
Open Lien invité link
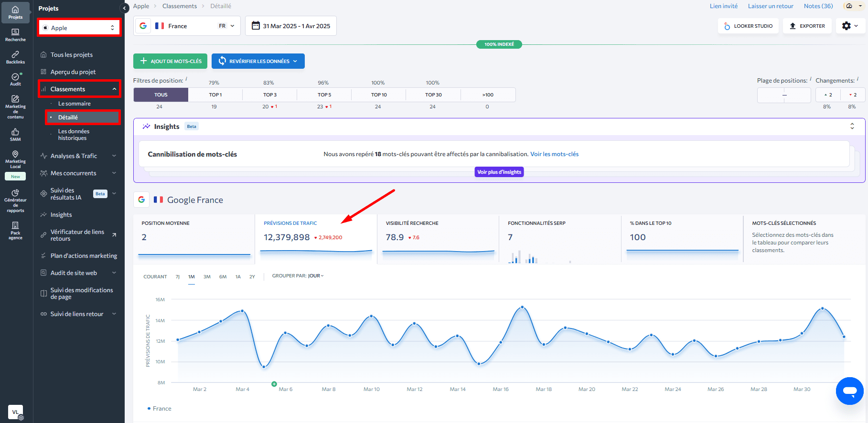click(x=724, y=6)
